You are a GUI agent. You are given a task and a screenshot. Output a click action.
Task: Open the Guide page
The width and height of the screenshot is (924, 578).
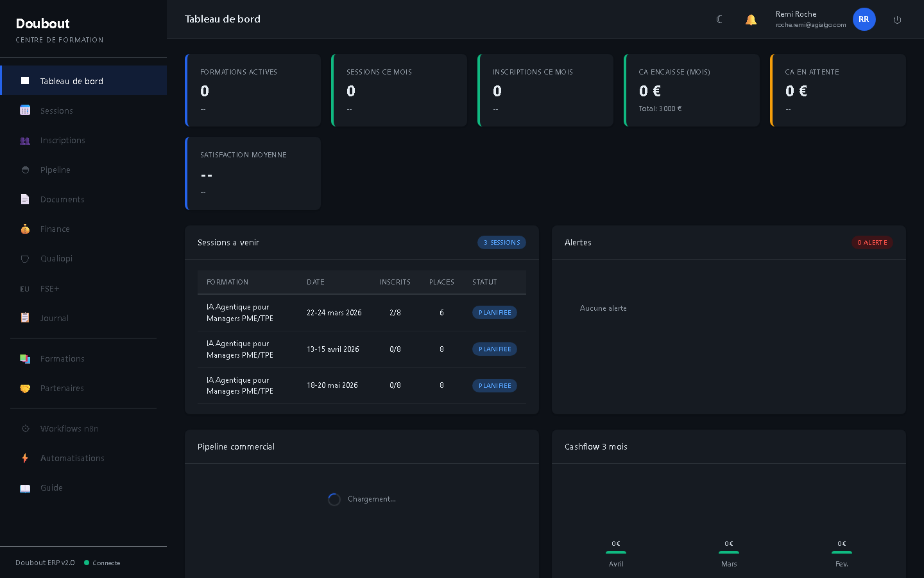[x=51, y=488]
